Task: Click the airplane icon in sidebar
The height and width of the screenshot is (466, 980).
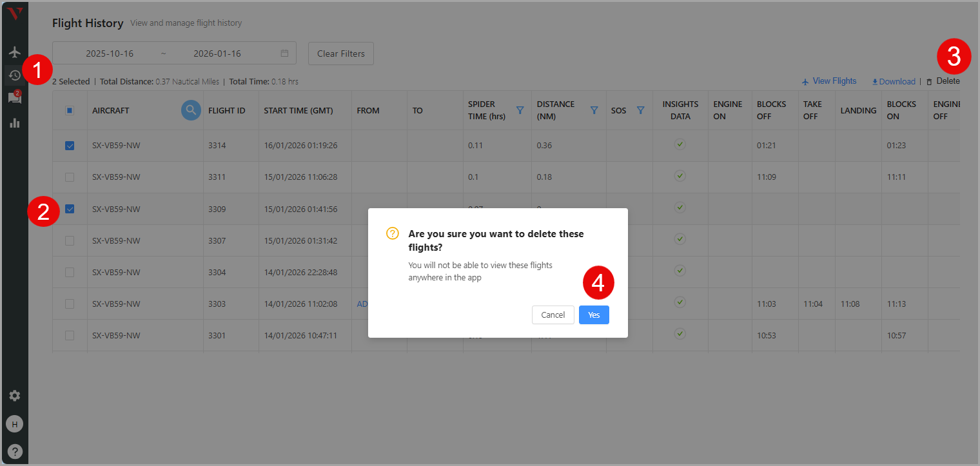Action: [14, 52]
